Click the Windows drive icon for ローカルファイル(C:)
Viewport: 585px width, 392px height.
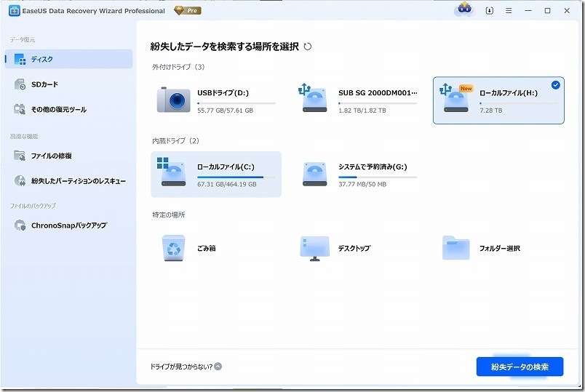click(172, 172)
